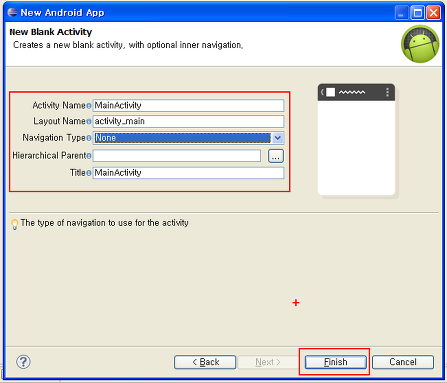The height and width of the screenshot is (383, 447).
Task: Select the Navigation Type combo box showing None
Action: [188, 138]
